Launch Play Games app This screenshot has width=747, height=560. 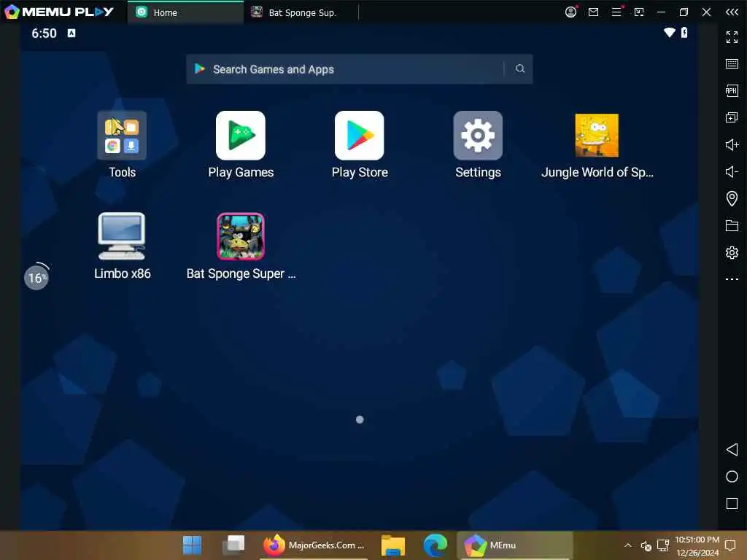[241, 136]
